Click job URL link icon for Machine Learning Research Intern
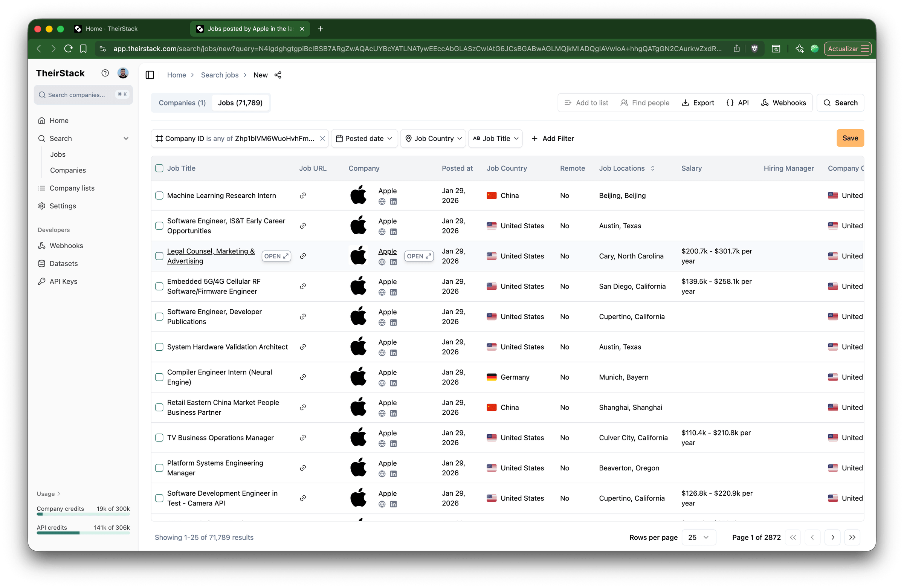Screen dimensions: 904x588 (x=303, y=195)
